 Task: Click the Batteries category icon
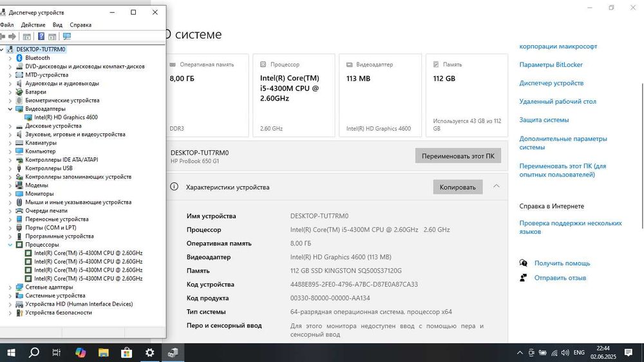click(19, 92)
